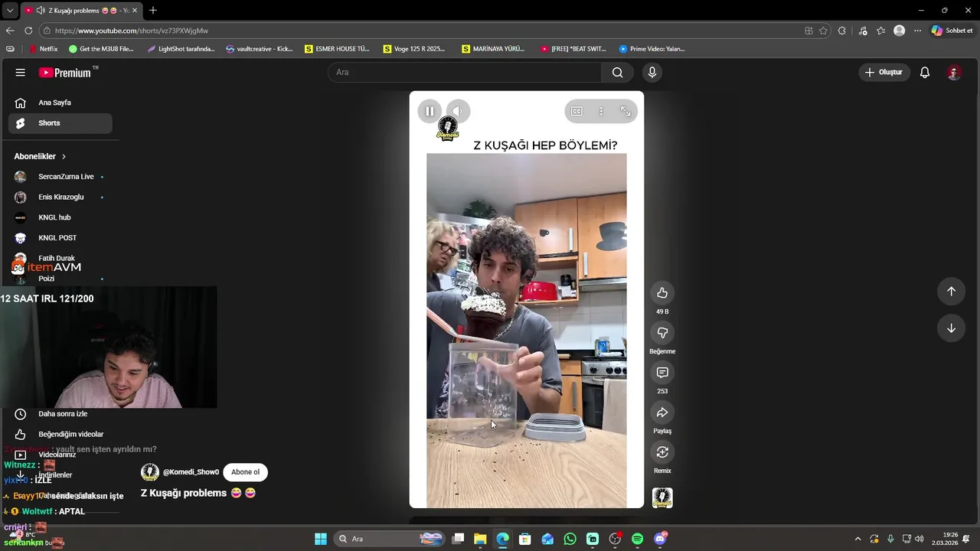Open the tab actions dropdown

(x=10, y=10)
